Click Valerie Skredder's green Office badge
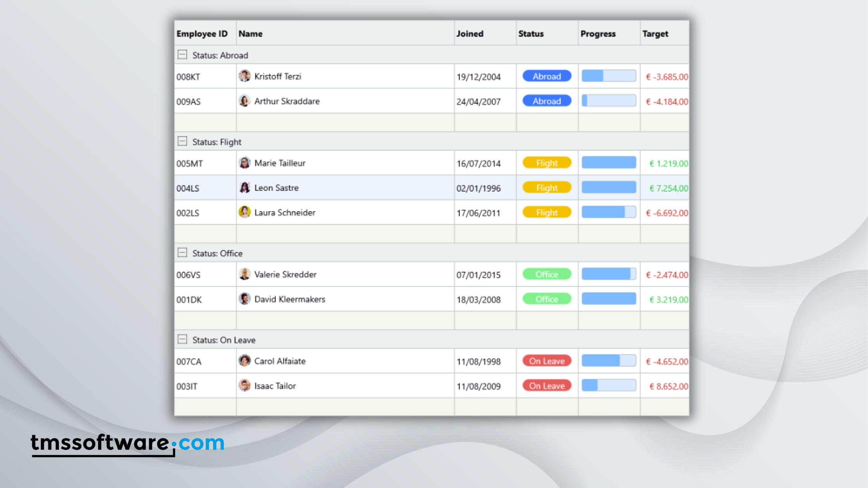Image resolution: width=868 pixels, height=488 pixels. [x=547, y=274]
